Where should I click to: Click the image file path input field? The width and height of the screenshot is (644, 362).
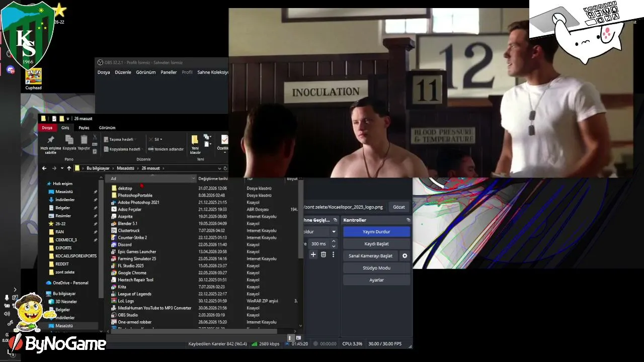[x=344, y=207]
